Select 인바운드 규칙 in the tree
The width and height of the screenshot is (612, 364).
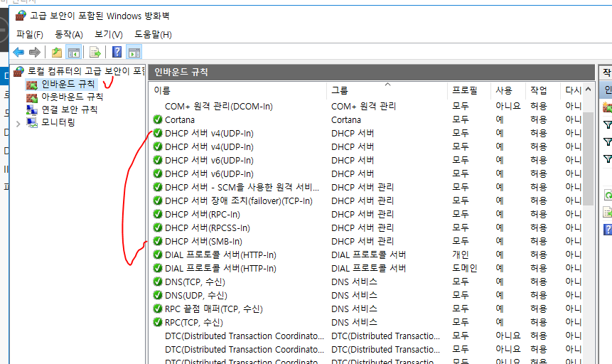(x=68, y=85)
